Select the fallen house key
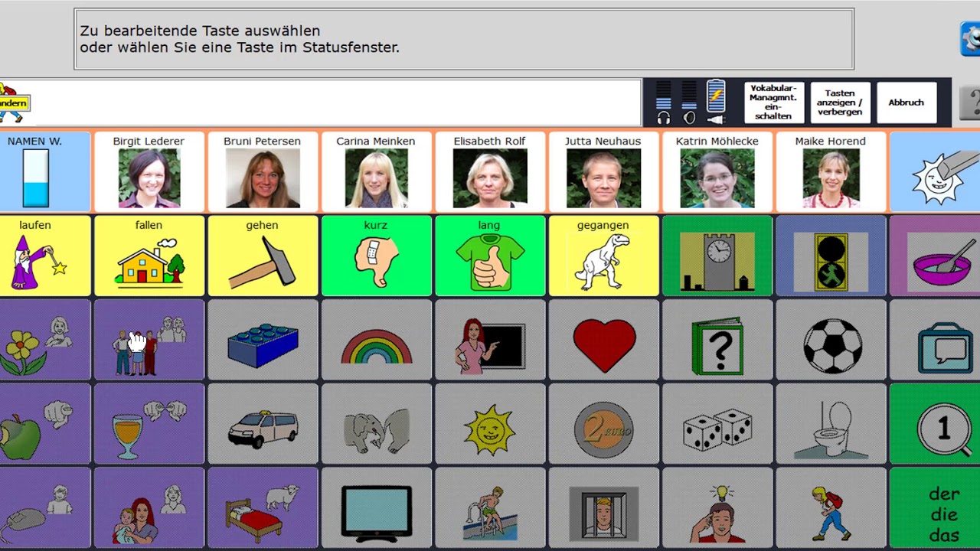Screen dimensions: 980x551 (x=149, y=256)
